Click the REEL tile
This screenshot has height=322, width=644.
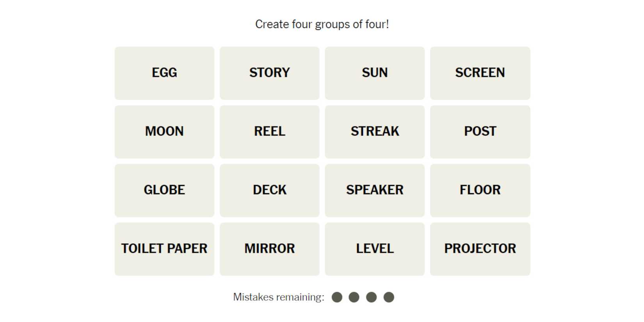pyautogui.click(x=269, y=132)
